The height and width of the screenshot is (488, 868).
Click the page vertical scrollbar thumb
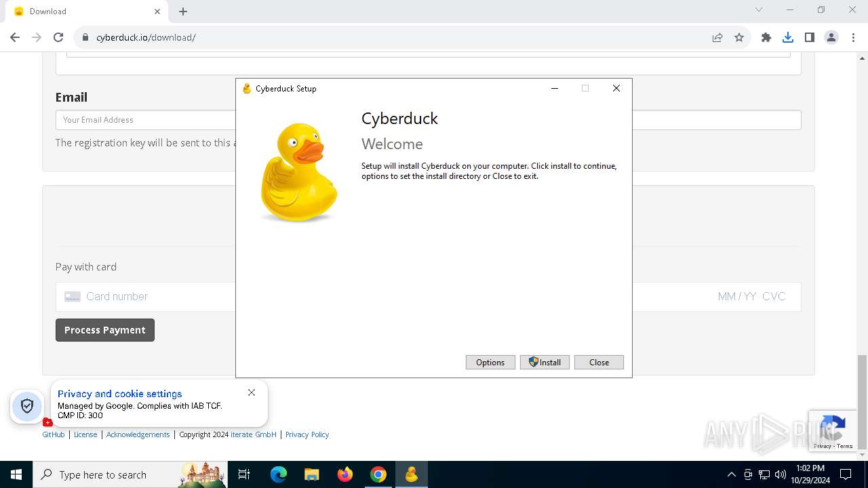click(863, 401)
